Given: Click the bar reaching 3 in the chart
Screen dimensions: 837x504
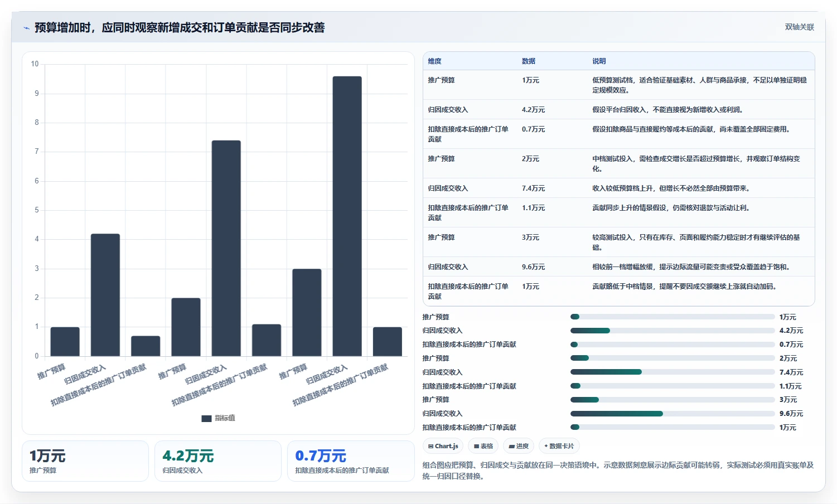Looking at the screenshot, I should pos(307,313).
